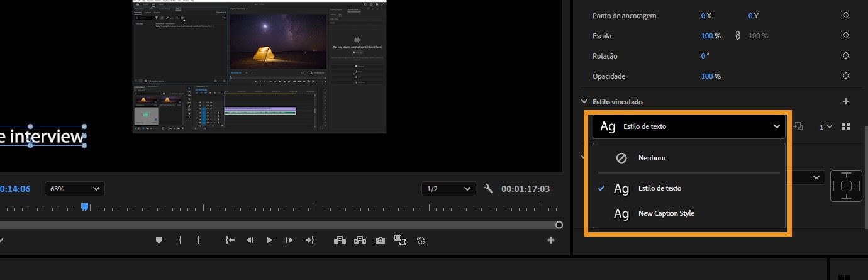Go to Out point button
The width and height of the screenshot is (868, 280).
(x=309, y=240)
